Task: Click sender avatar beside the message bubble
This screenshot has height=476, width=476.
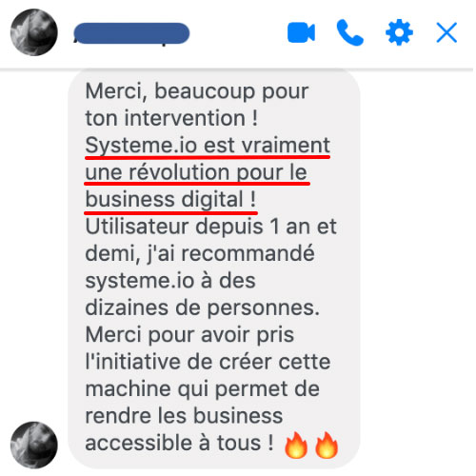Action: click(34, 445)
